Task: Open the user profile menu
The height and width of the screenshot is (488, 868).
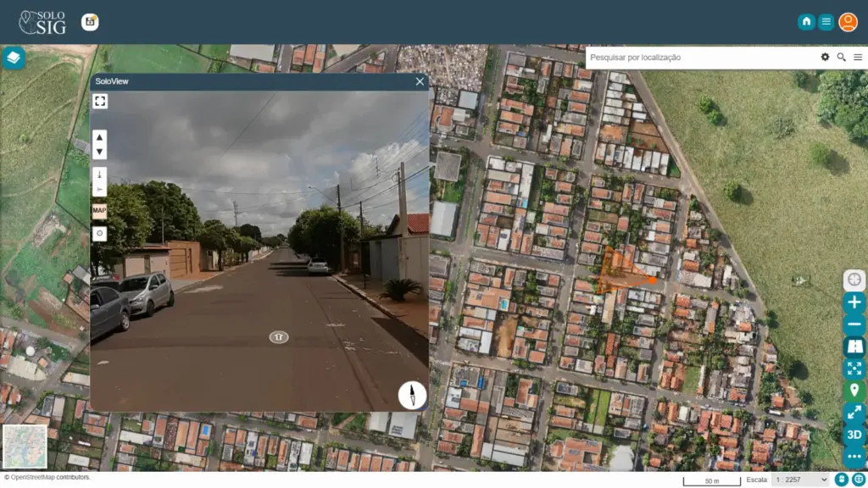Action: click(848, 21)
